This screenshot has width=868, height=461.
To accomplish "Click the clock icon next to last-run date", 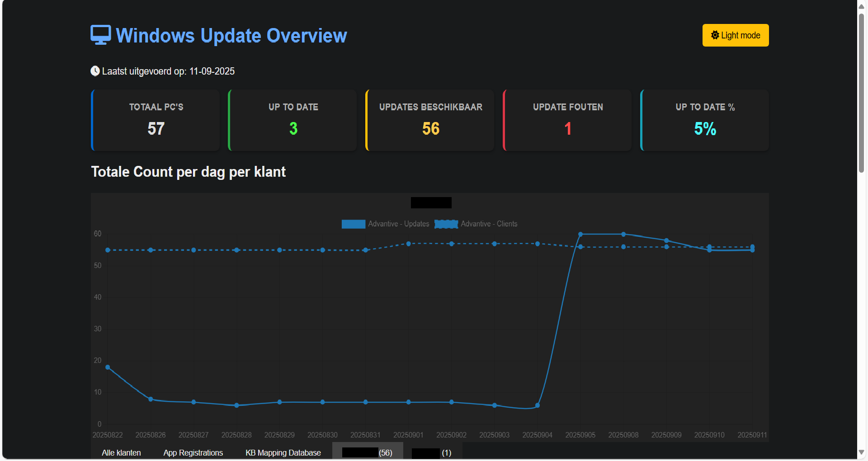I will pyautogui.click(x=95, y=71).
